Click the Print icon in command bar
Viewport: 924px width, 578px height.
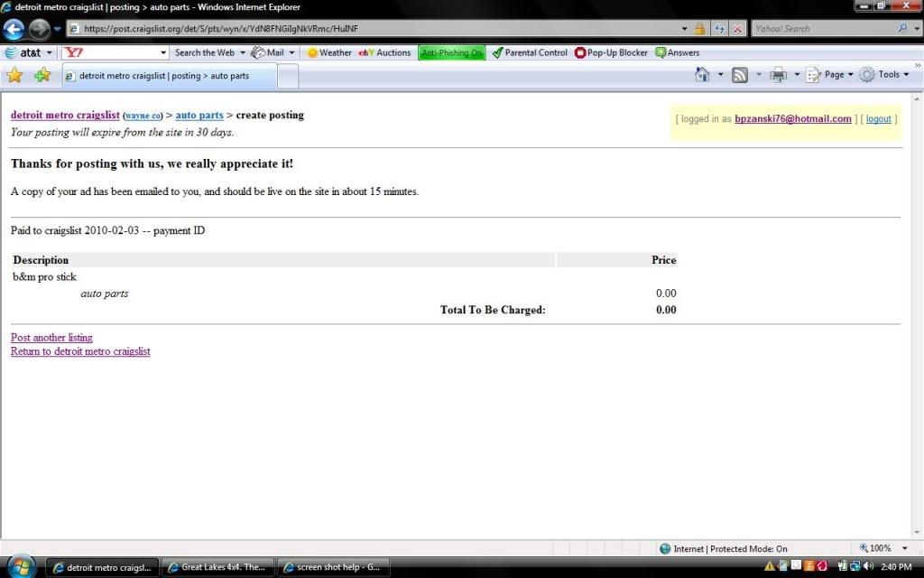coord(778,75)
